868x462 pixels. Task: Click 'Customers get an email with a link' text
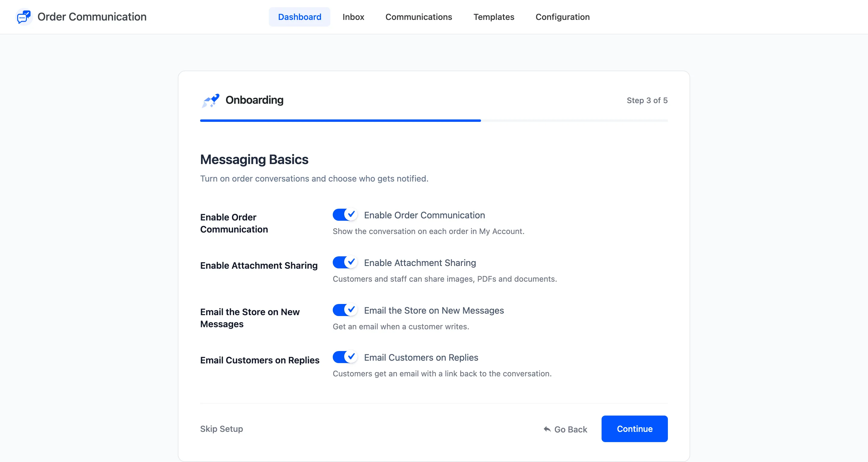[442, 374]
